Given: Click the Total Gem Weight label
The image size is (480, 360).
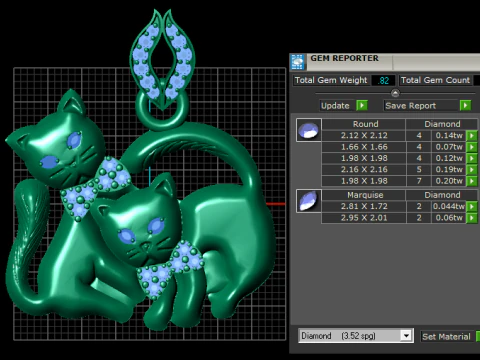Looking at the screenshot, I should click(331, 80).
